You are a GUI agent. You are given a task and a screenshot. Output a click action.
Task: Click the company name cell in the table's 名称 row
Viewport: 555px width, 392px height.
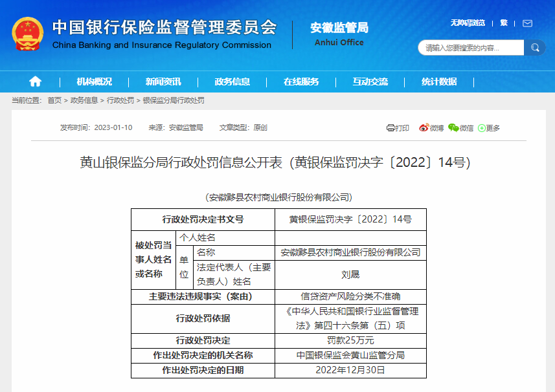click(x=350, y=252)
